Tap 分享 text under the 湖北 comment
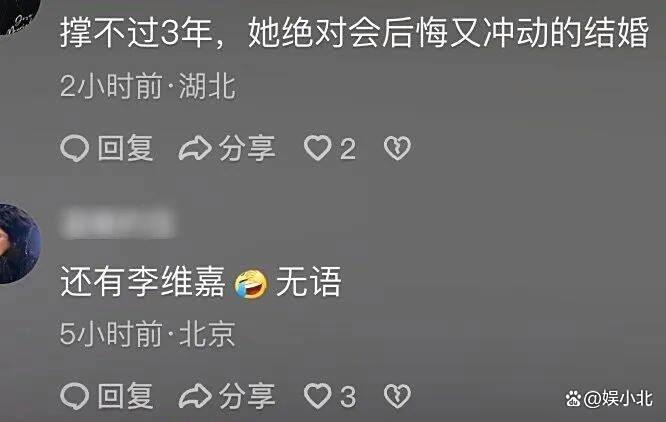The width and height of the screenshot is (666, 422). point(247,148)
